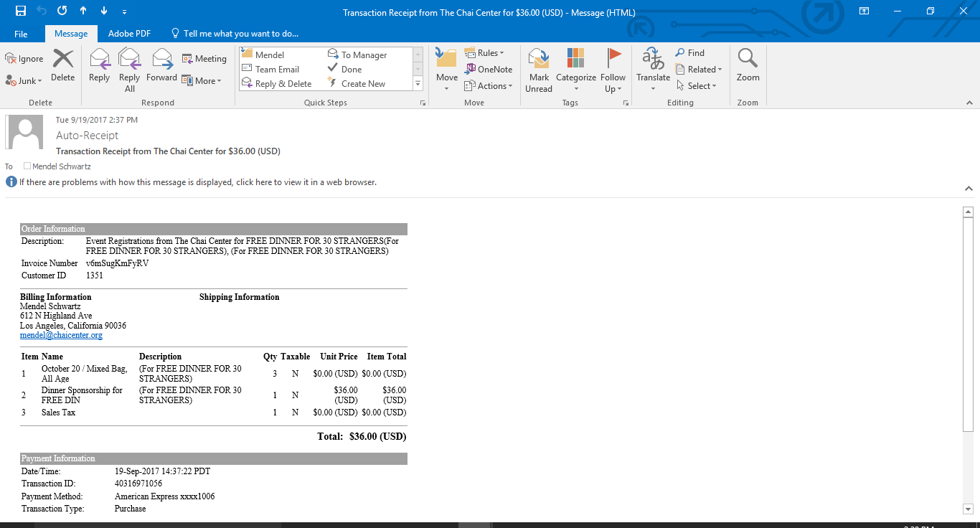The width and height of the screenshot is (980, 528).
Task: Open Ribbon Display Options
Action: (x=864, y=11)
